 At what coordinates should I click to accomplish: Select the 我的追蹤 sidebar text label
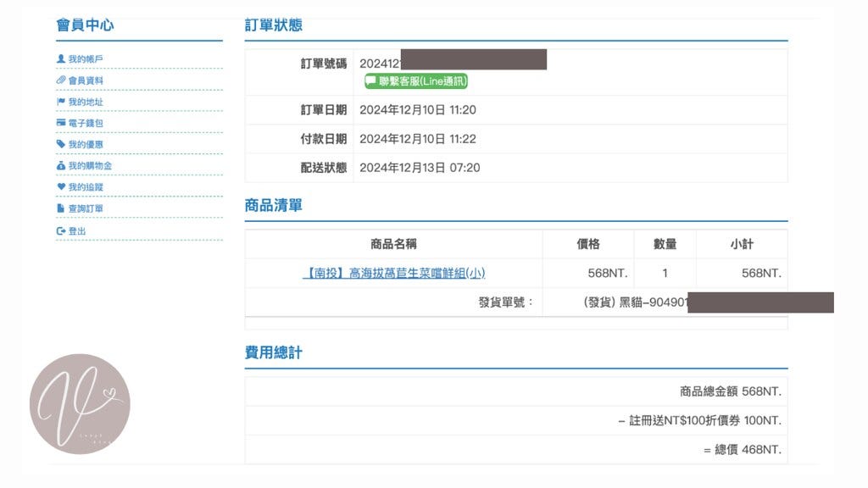[86, 187]
